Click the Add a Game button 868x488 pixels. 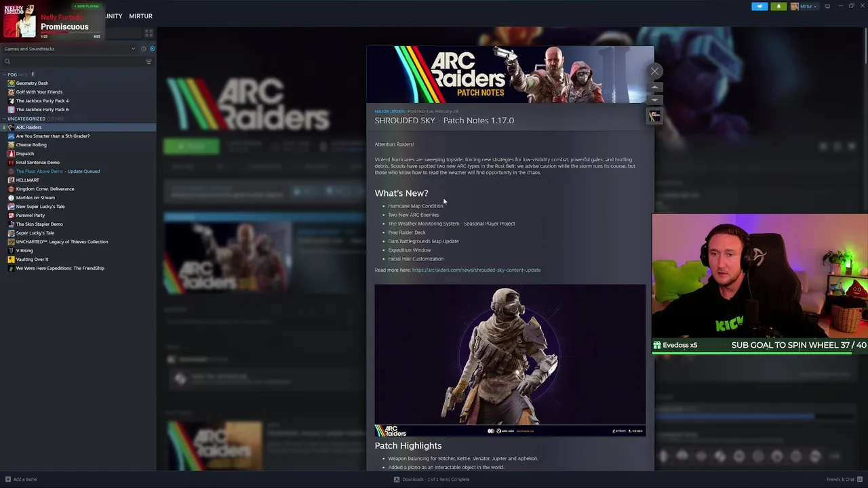pyautogui.click(x=21, y=479)
